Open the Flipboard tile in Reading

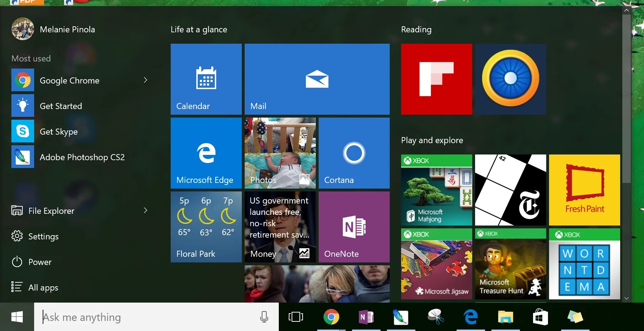437,79
